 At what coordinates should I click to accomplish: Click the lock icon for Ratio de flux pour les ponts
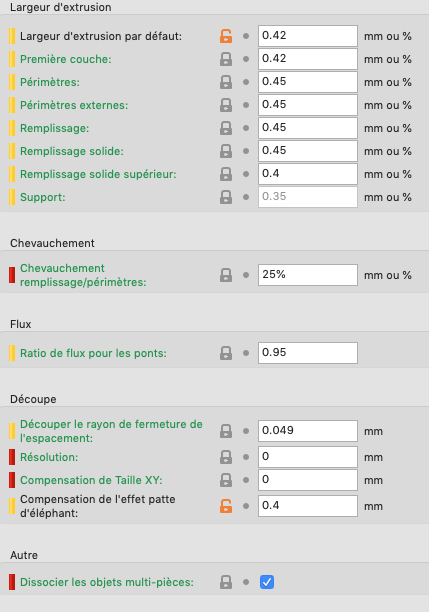point(226,353)
